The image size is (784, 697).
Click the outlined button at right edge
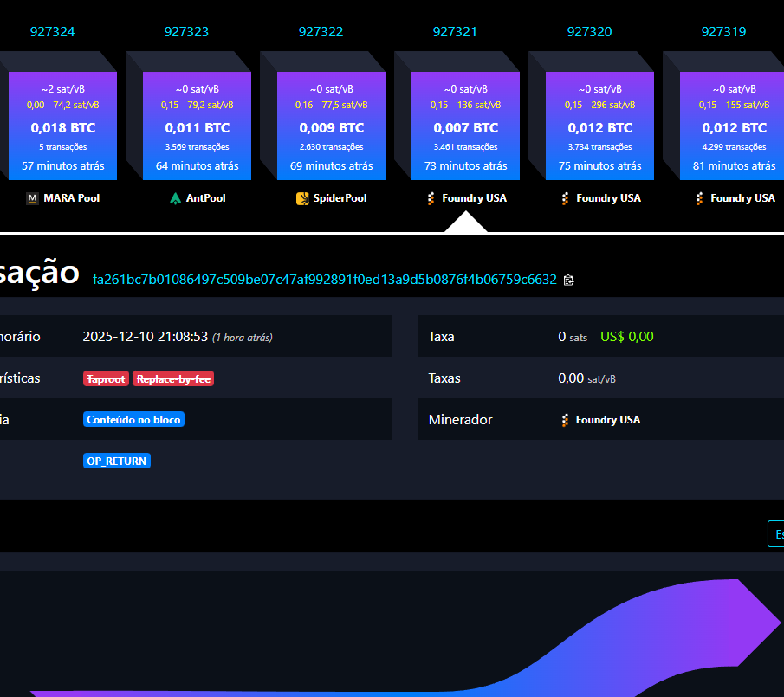pyautogui.click(x=776, y=534)
